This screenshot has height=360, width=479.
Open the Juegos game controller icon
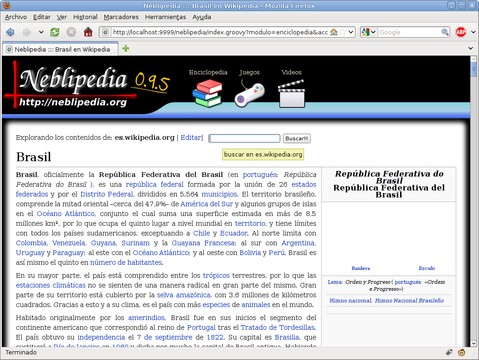pos(249,95)
